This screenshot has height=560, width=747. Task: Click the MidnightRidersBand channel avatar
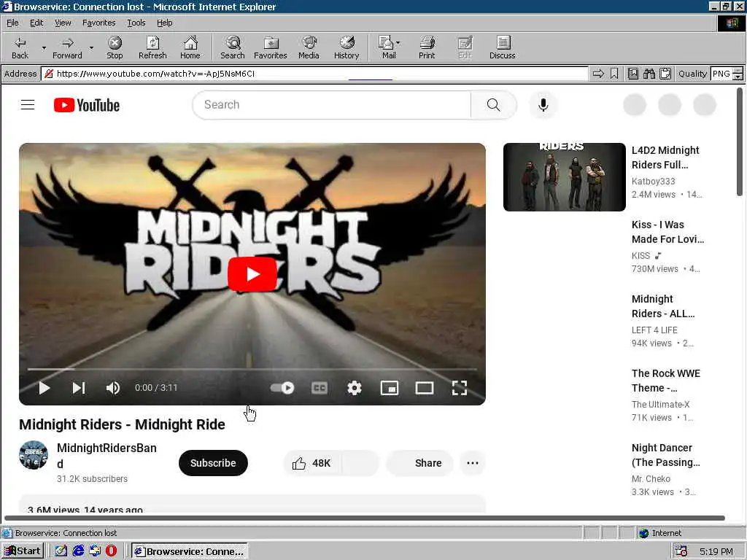(x=34, y=455)
